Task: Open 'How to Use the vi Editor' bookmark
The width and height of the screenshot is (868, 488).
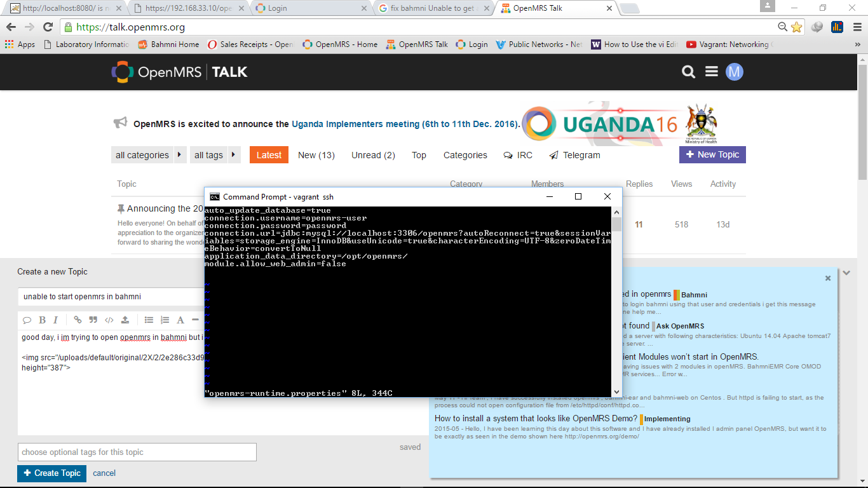Action: tap(635, 44)
